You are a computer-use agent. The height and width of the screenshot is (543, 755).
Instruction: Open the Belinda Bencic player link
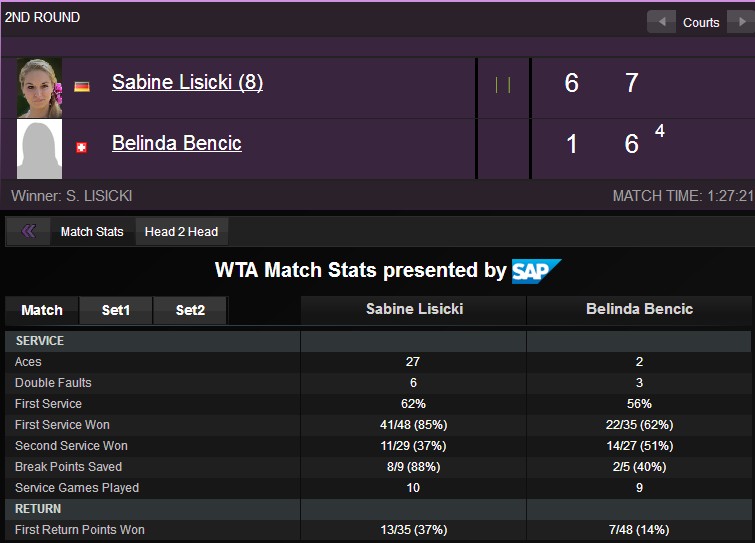(177, 143)
